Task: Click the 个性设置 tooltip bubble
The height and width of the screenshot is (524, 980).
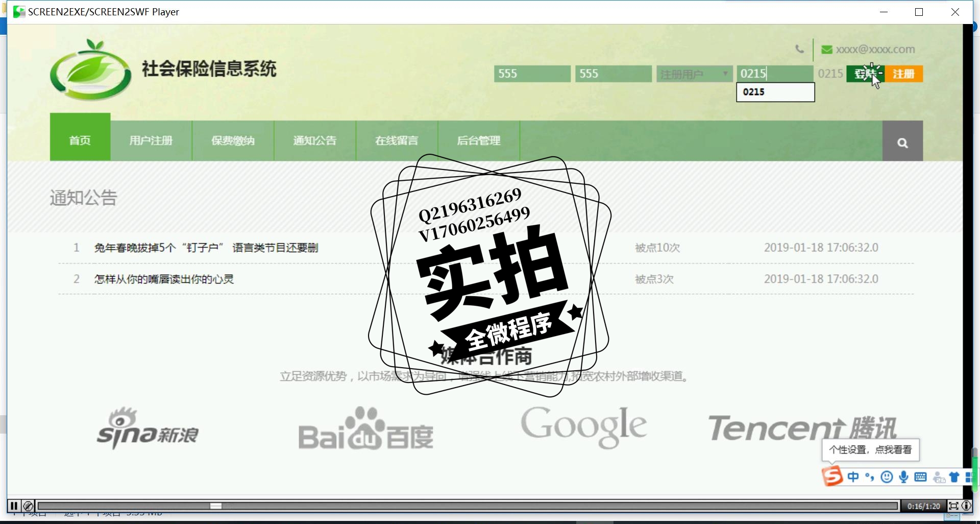Action: (870, 449)
